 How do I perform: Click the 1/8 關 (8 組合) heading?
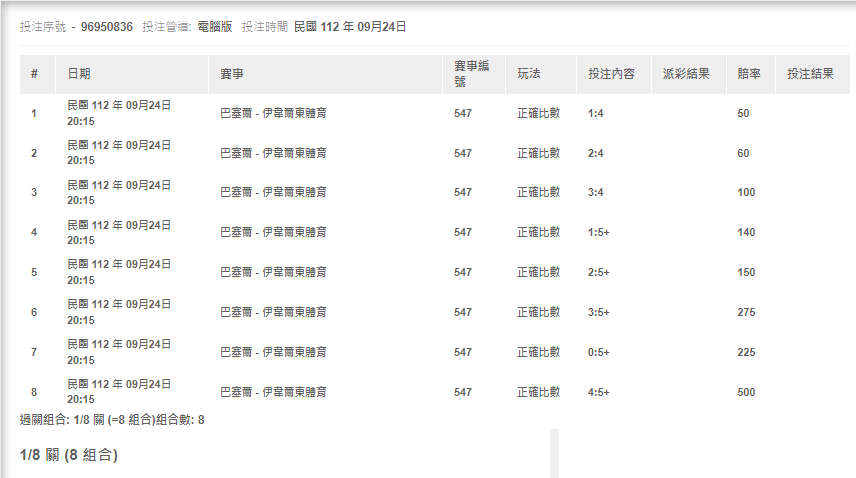click(x=69, y=455)
